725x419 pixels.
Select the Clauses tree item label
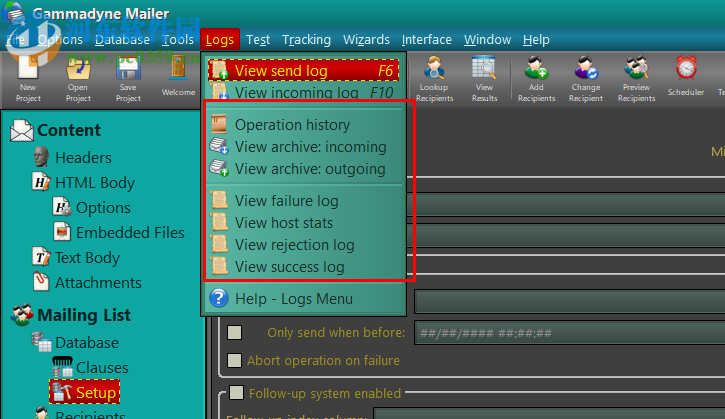tap(102, 368)
